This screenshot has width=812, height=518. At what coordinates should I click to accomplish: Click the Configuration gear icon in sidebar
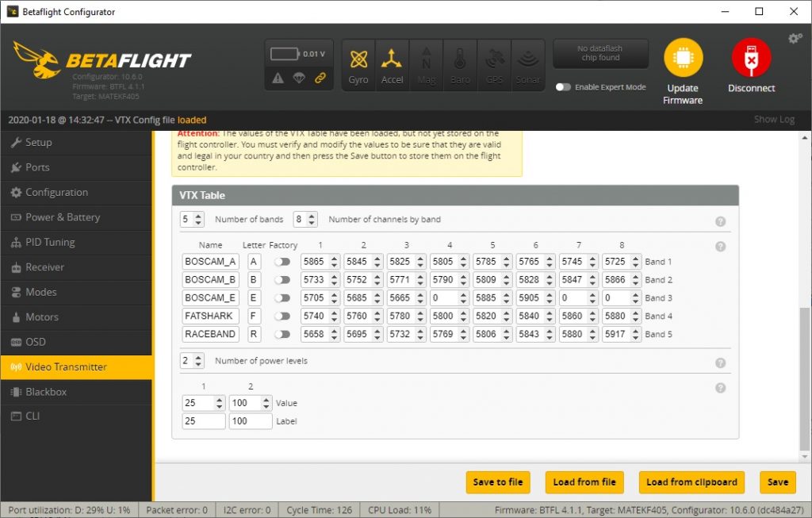click(x=16, y=192)
